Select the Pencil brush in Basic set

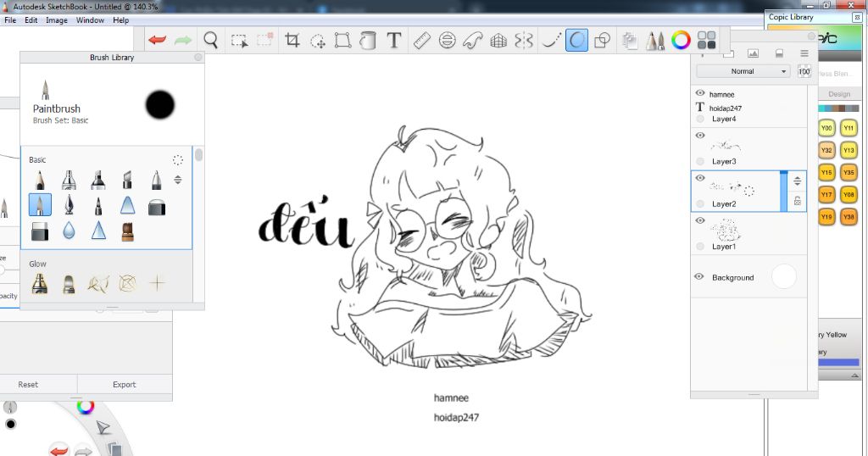[x=40, y=180]
